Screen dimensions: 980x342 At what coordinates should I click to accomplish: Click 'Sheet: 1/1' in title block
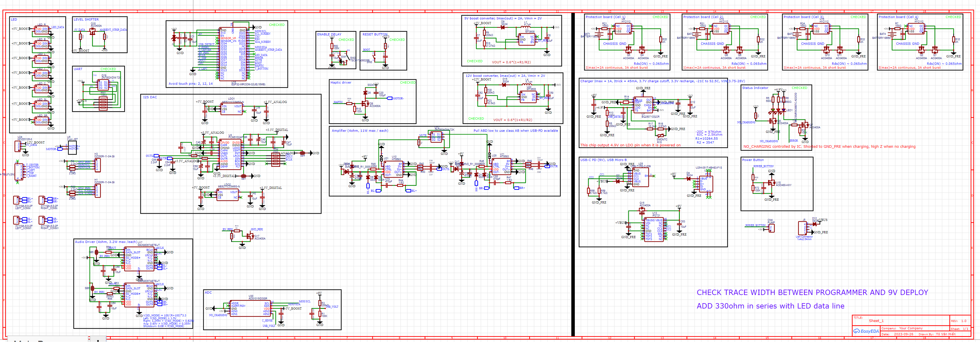coord(959,329)
